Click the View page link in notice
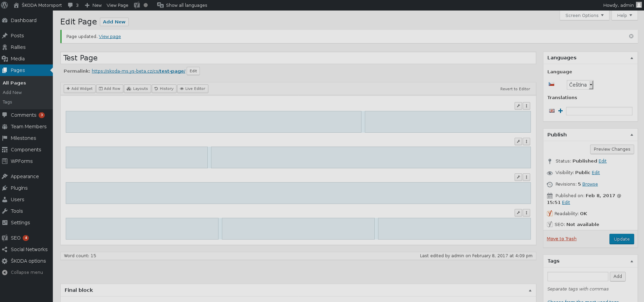644x302 pixels. pos(110,37)
